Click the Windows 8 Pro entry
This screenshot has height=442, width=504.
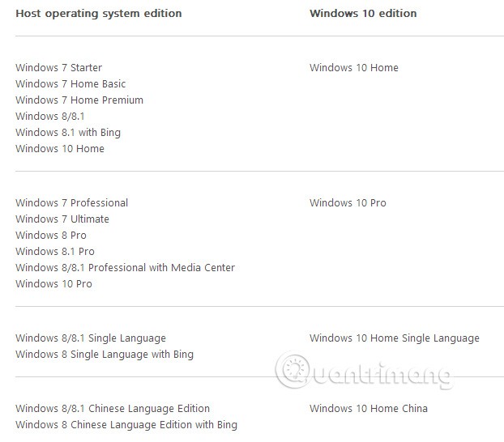click(x=51, y=236)
